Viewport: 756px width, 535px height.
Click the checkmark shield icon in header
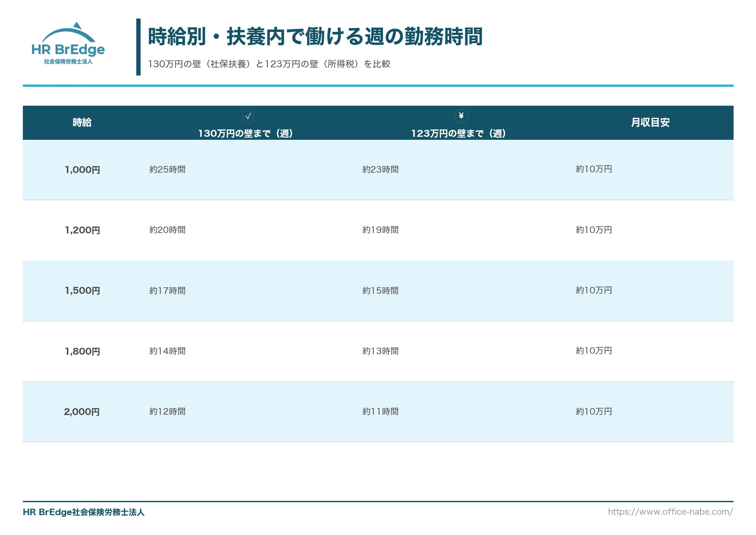coord(248,116)
